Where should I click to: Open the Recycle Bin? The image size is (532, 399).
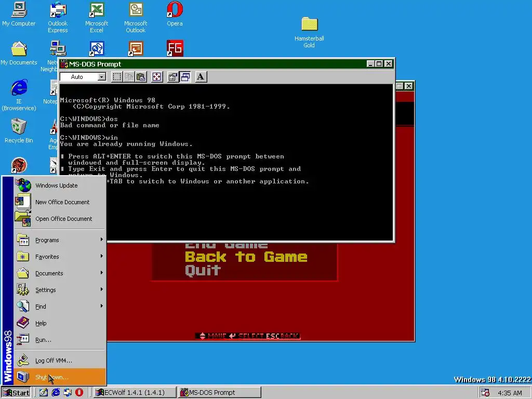click(x=19, y=130)
